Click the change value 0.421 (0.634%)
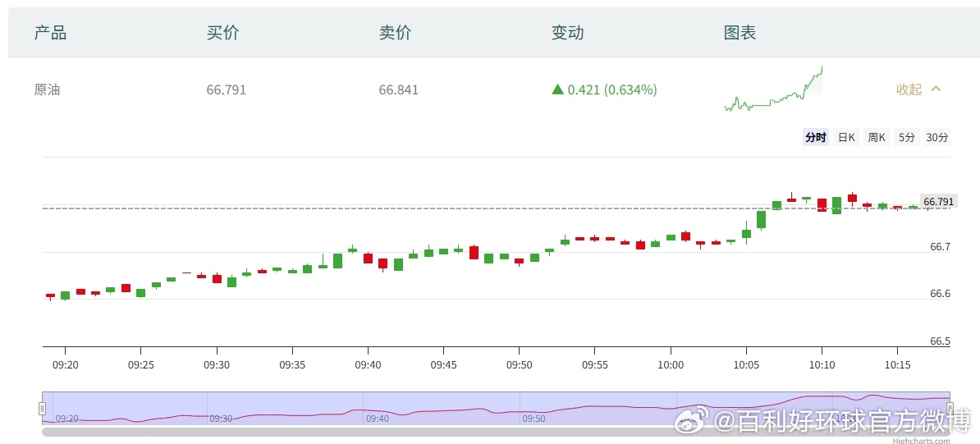The height and width of the screenshot is (444, 980). (x=611, y=90)
